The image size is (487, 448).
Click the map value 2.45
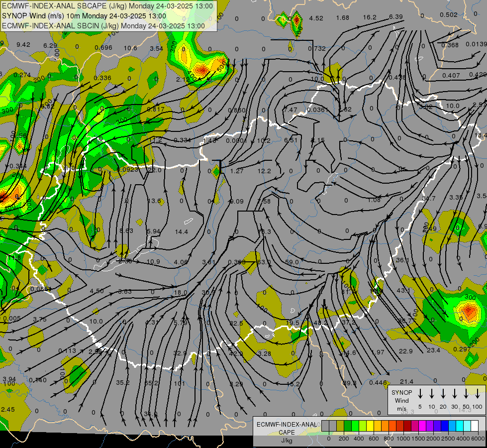(8, 410)
